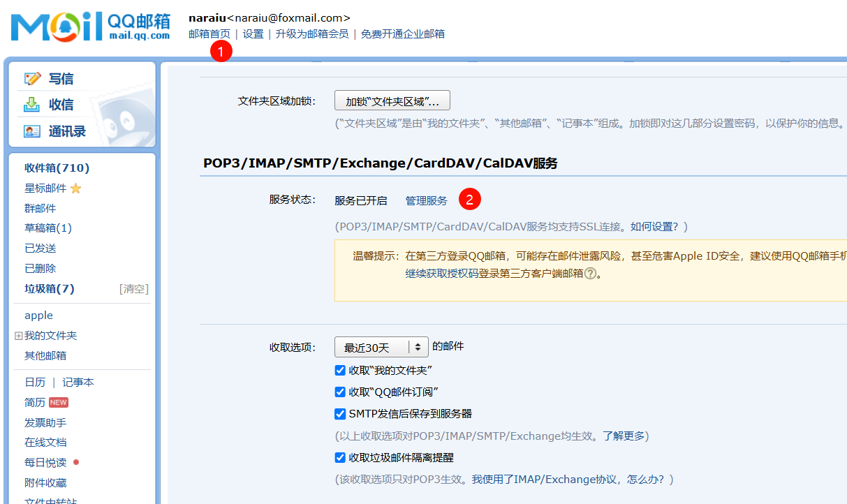Screen dimensions: 847x504
Task: Uncheck 收取垃圾邮件隔离提醒
Action: (340, 456)
